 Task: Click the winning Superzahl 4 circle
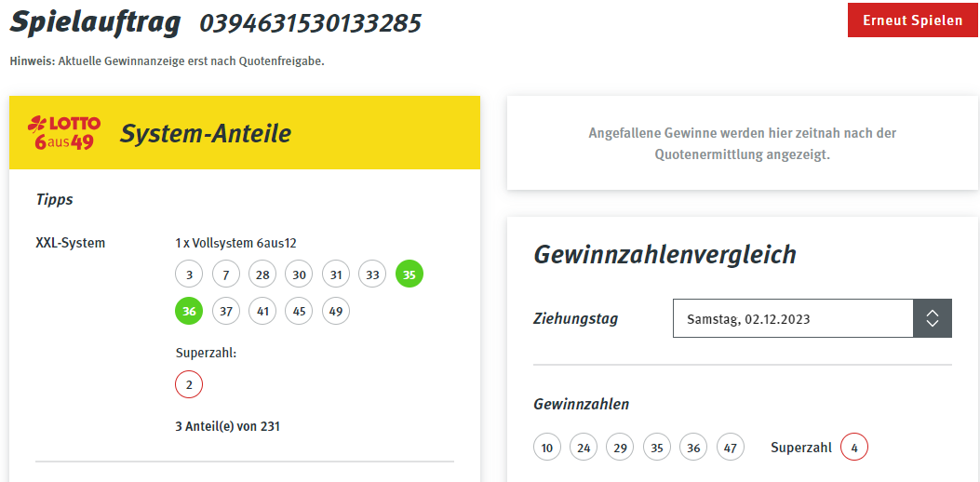[x=854, y=447]
